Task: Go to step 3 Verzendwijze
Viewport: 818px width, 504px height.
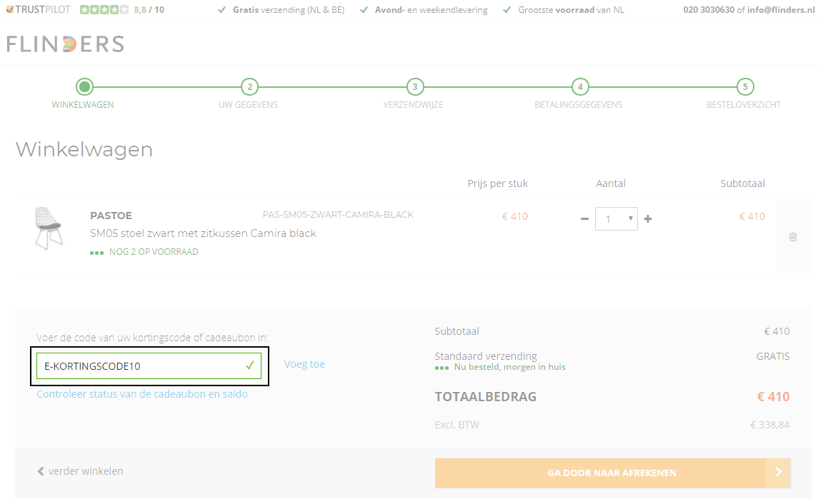Action: point(414,88)
